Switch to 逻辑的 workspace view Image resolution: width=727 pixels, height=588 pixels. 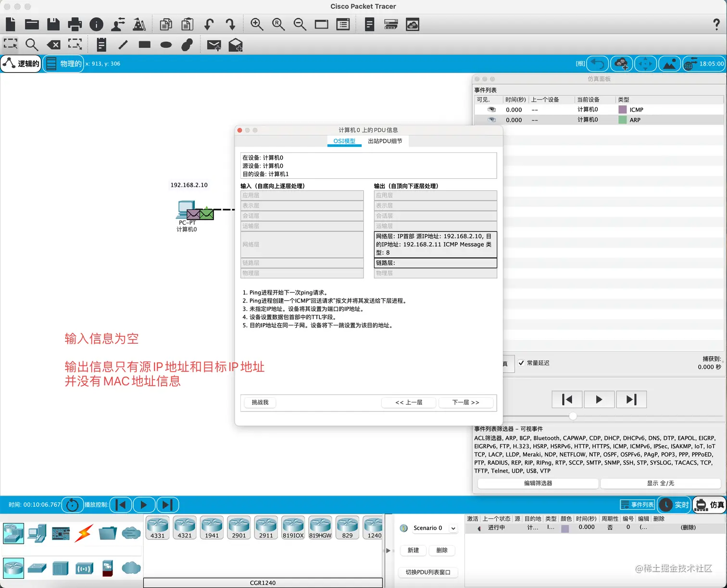(x=21, y=63)
